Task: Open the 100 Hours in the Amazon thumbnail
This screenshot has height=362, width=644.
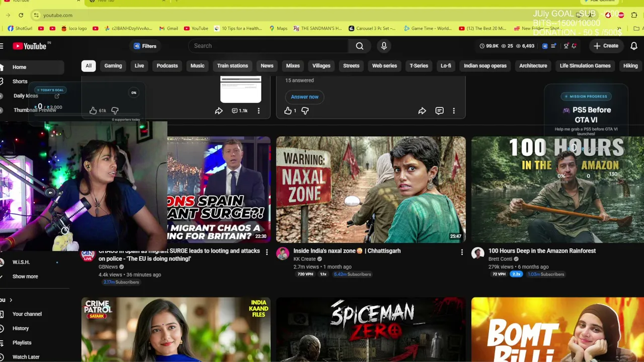Action: 557,190
